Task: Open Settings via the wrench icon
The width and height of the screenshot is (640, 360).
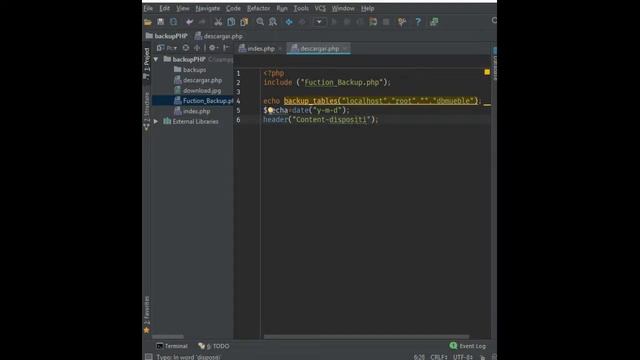Action: tap(402, 22)
